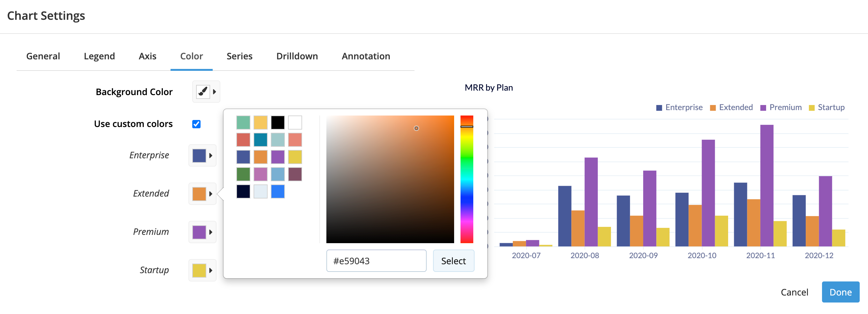
Task: Open the Startup color dropdown arrow
Action: tap(210, 271)
